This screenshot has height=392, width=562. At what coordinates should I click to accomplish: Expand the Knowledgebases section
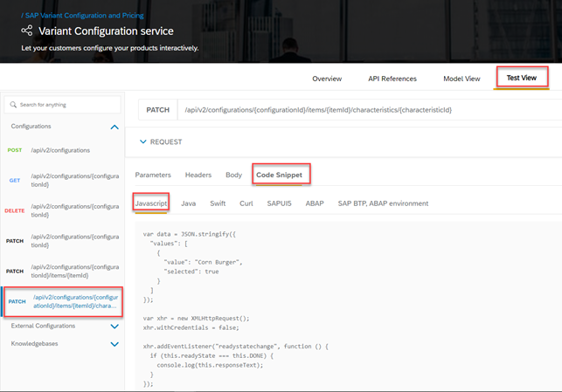[114, 344]
